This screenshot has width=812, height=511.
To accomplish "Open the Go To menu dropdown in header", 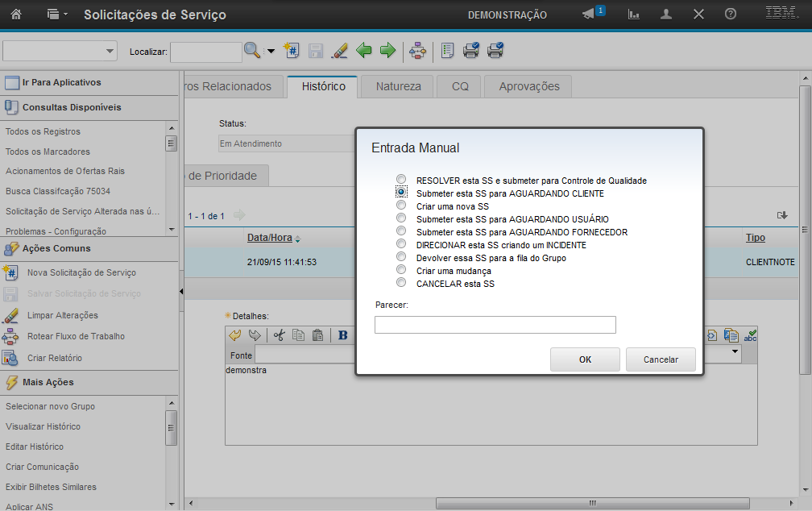I will [x=57, y=15].
